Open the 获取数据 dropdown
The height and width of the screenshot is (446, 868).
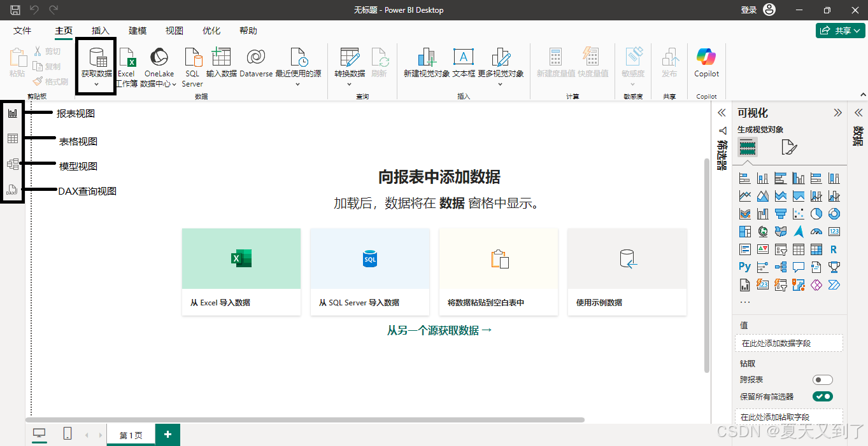[x=96, y=84]
